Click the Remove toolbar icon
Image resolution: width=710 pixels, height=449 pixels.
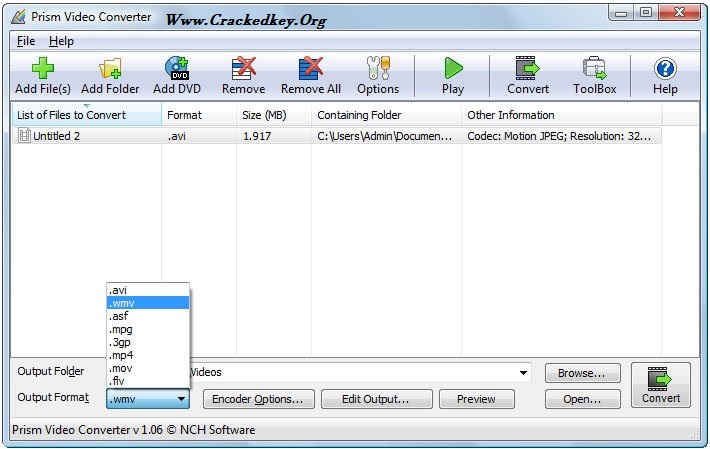(x=244, y=76)
